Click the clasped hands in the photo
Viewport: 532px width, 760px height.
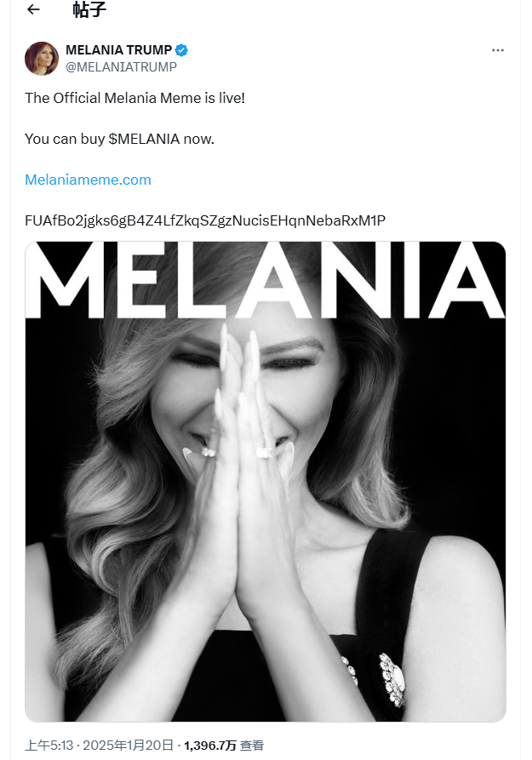pyautogui.click(x=251, y=477)
